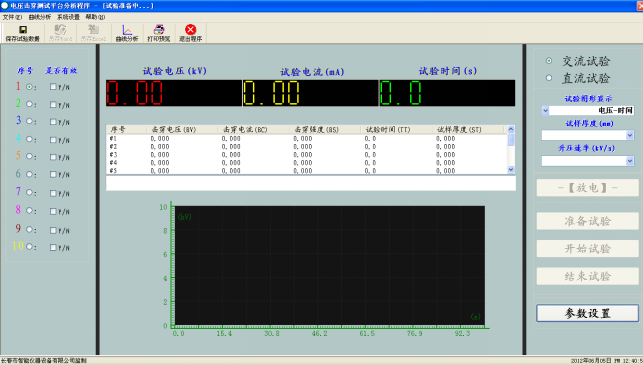Image resolution: width=643 pixels, height=365 pixels.
Task: Choose 直流试验 radio option
Action: point(549,78)
